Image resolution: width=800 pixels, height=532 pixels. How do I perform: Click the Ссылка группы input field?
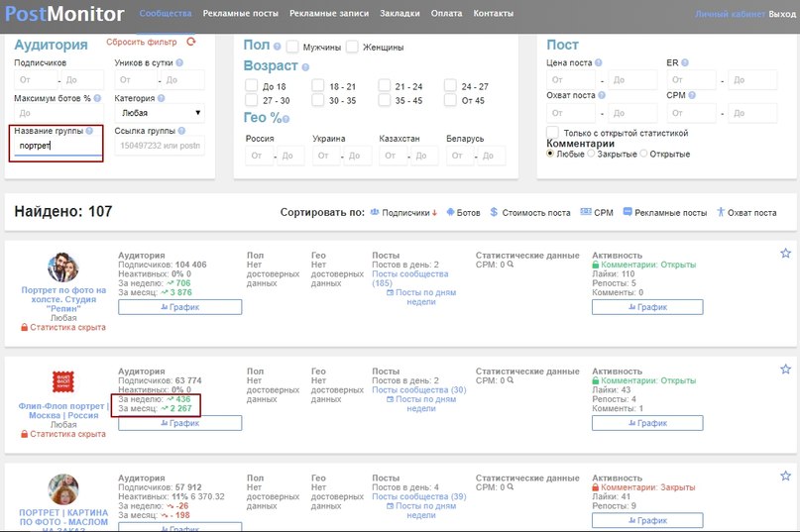point(160,146)
